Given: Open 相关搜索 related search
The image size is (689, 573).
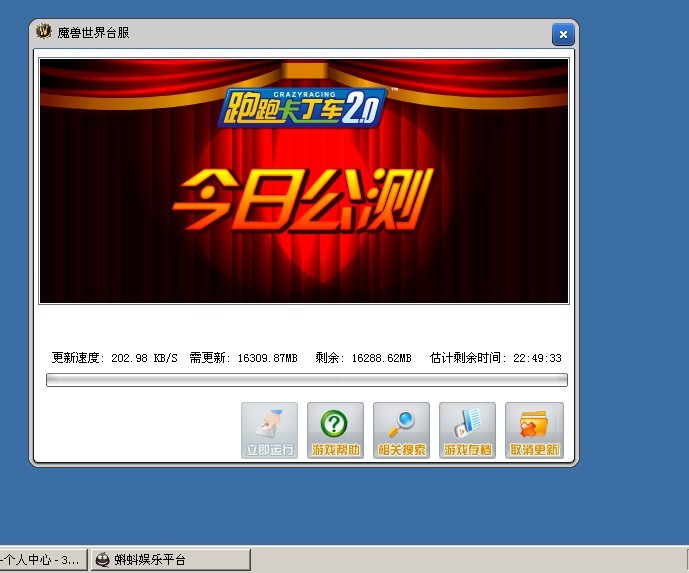Looking at the screenshot, I should tap(401, 430).
